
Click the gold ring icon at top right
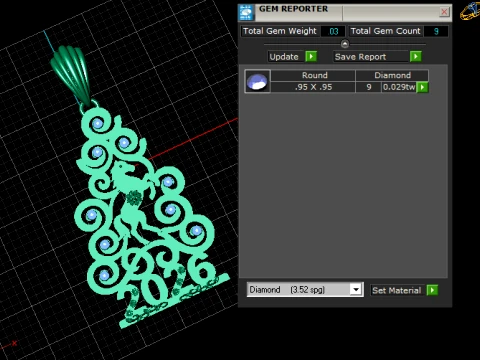pyautogui.click(x=470, y=11)
